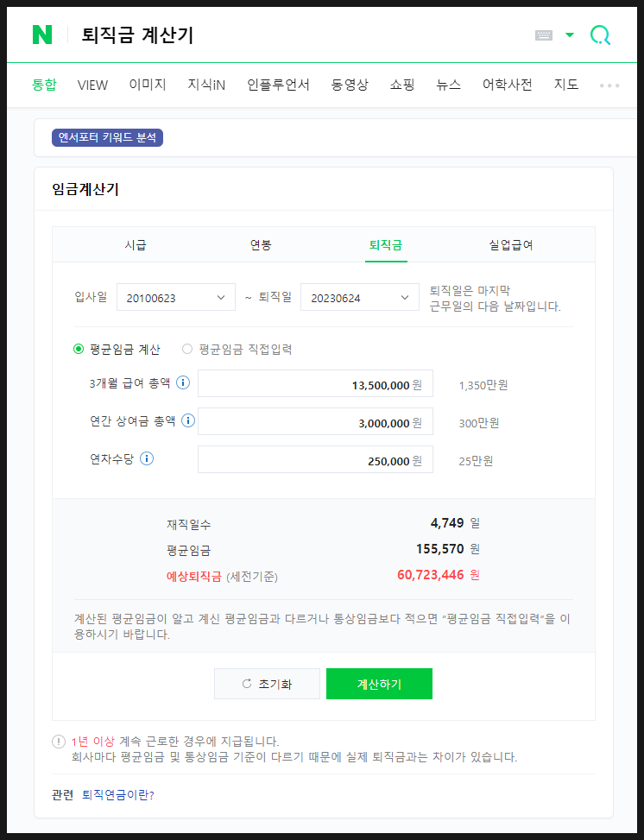Open the virtual keyboard input tool
Viewport: 644px width, 840px height.
click(x=544, y=35)
